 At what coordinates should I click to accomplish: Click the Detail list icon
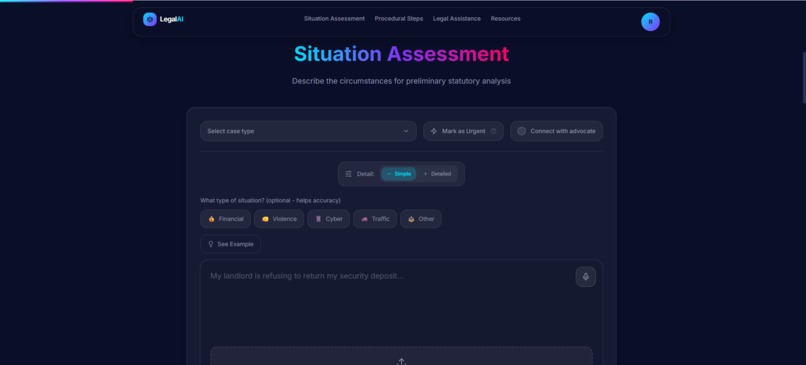349,174
